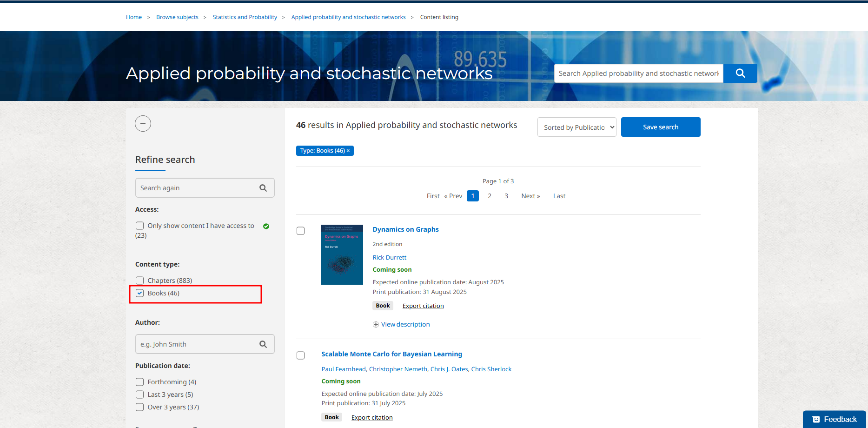Click Next in the pagination
The image size is (868, 428).
530,196
